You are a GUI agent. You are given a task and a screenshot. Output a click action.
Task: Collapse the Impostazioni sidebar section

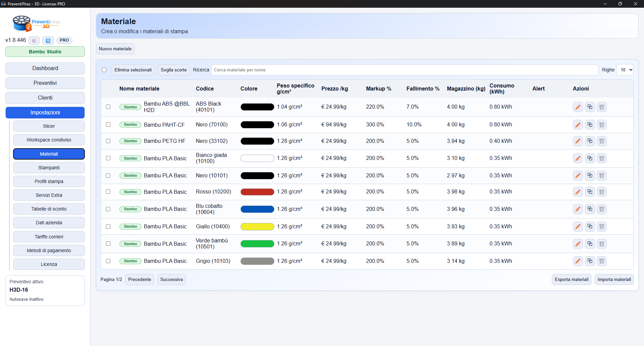[x=45, y=113]
